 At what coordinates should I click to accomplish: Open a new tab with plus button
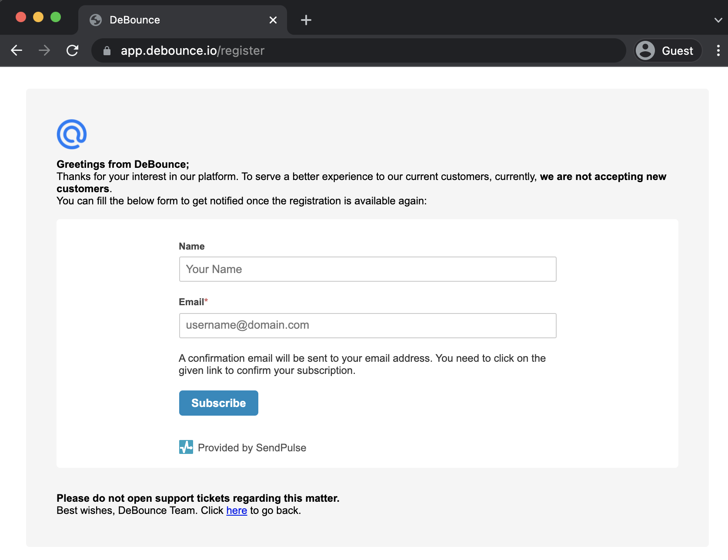(306, 20)
